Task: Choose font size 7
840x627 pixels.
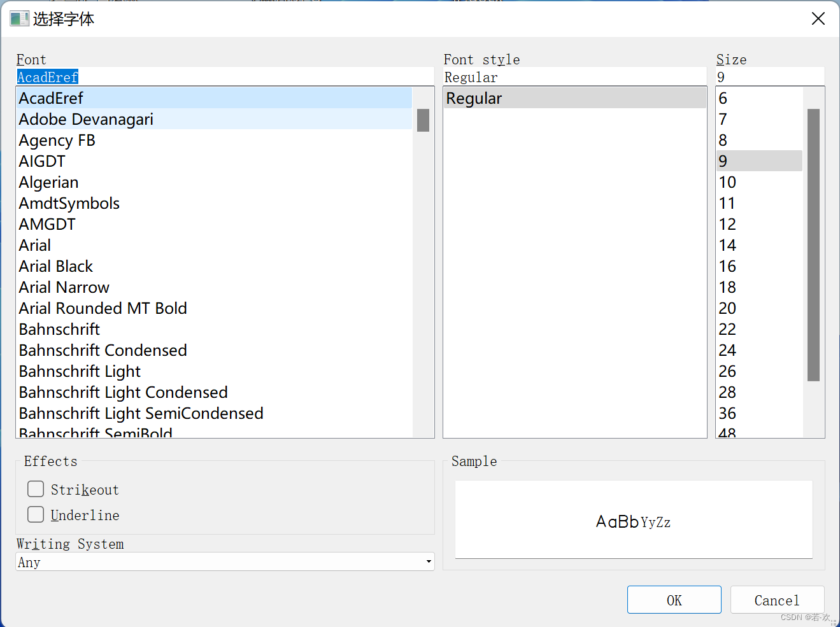Action: tap(759, 119)
